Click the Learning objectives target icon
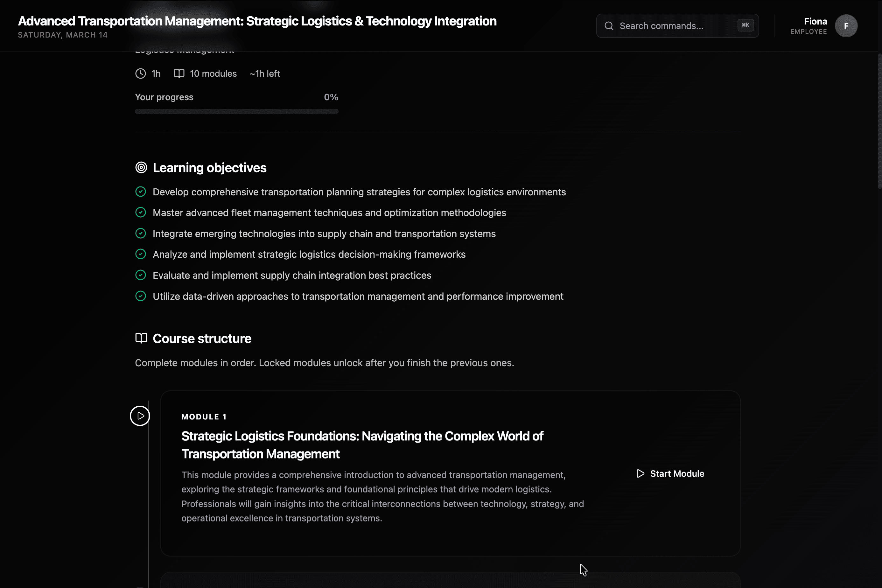Viewport: 882px width, 588px height. [x=141, y=168]
